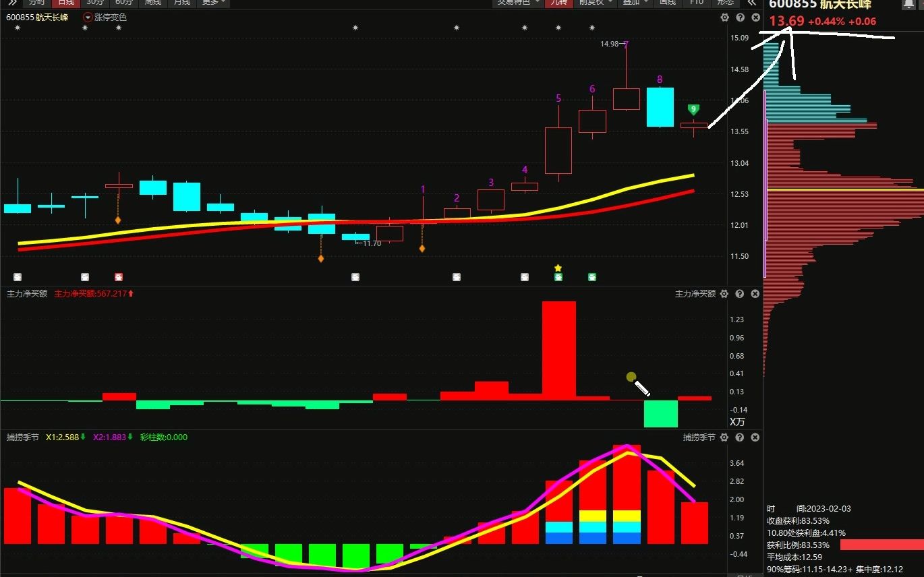Click orange diamond under 11.70 candle
Screen dimensions: 924x577
[x=321, y=258]
